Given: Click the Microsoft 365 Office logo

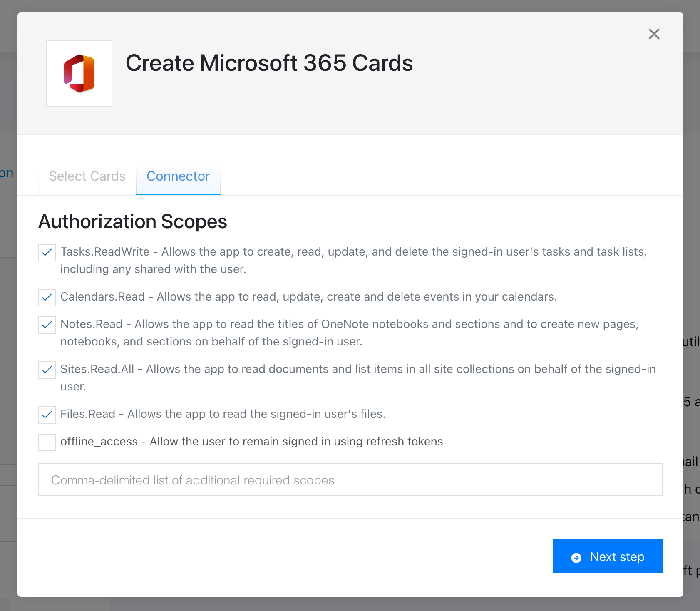Looking at the screenshot, I should [x=79, y=73].
